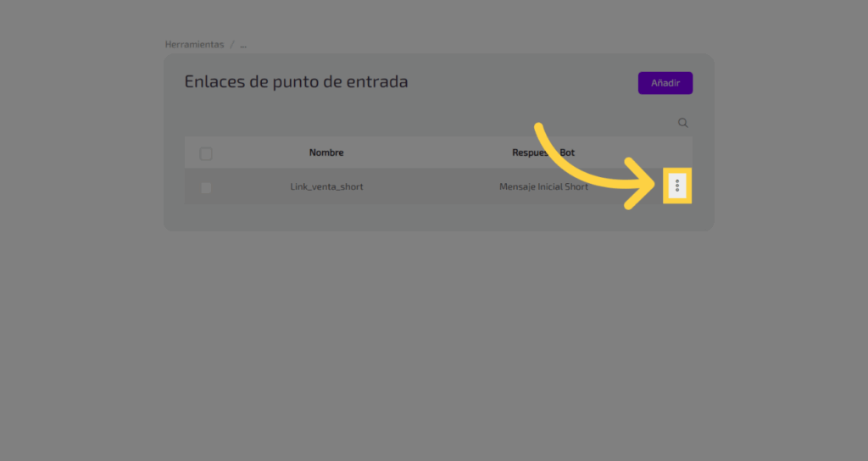Click the Enlaces de punto de entrada heading
Screen dimensions: 868x461
[x=296, y=82]
